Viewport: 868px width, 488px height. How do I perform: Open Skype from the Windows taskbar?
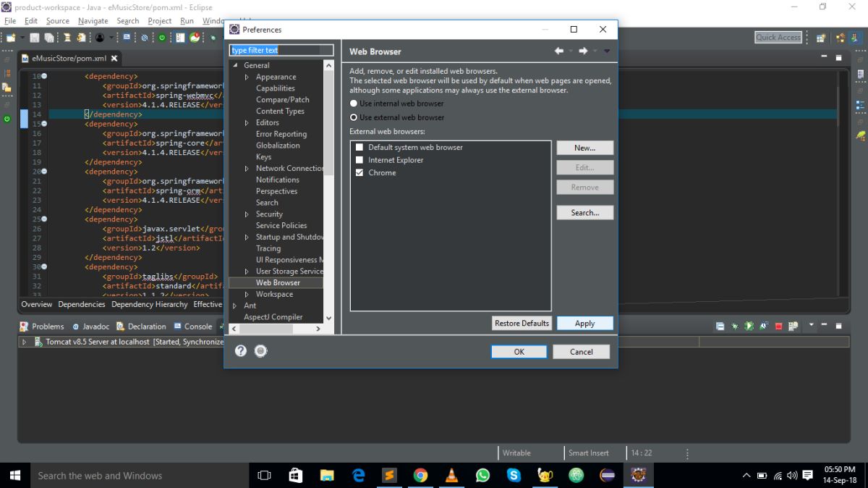514,476
